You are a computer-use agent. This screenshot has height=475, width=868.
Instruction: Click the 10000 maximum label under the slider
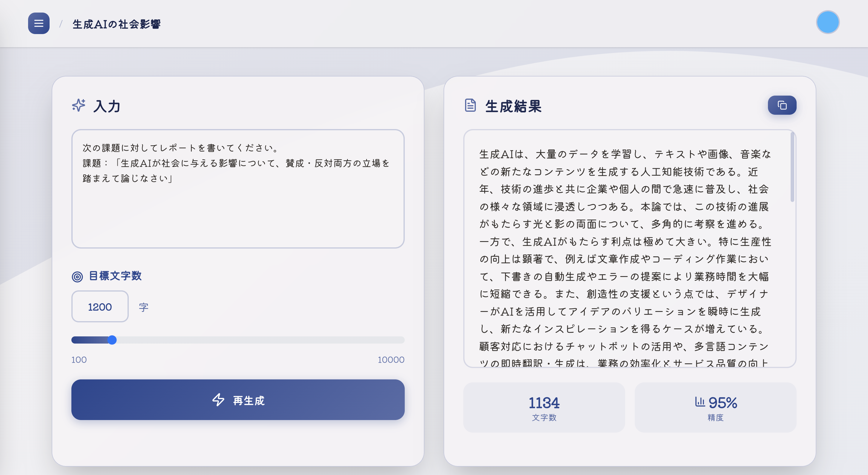pyautogui.click(x=391, y=360)
